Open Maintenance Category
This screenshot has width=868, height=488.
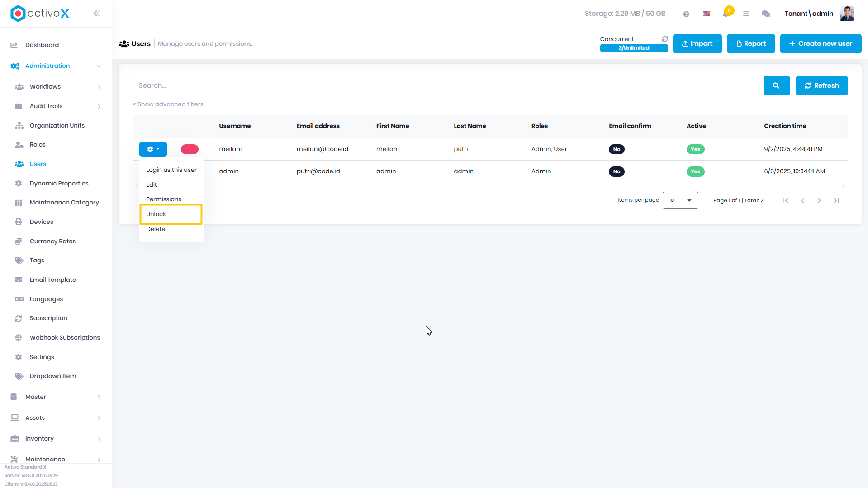coord(64,203)
